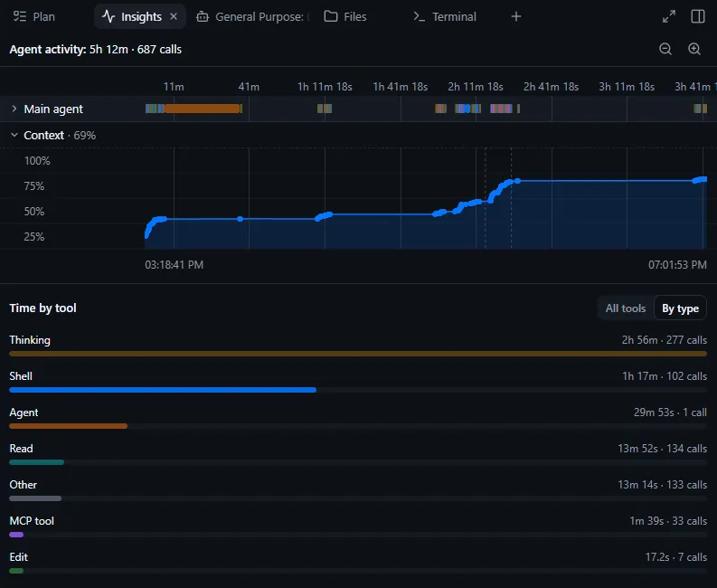The image size is (717, 588).
Task: Click the expand to fullscreen icon
Action: [669, 17]
